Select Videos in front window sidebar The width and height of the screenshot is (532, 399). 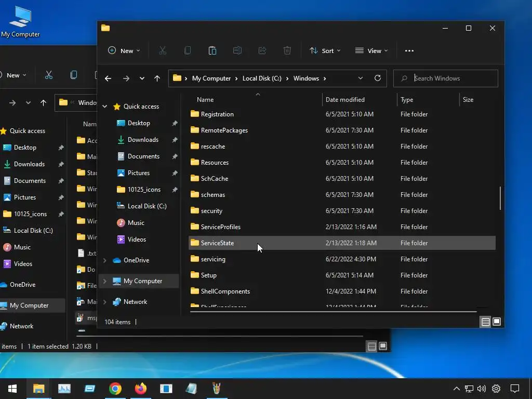tap(137, 240)
